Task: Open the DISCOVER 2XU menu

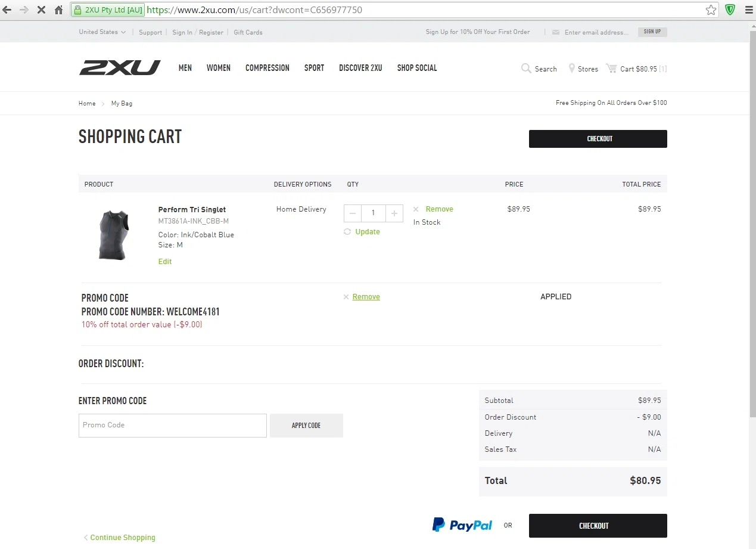Action: coord(360,68)
